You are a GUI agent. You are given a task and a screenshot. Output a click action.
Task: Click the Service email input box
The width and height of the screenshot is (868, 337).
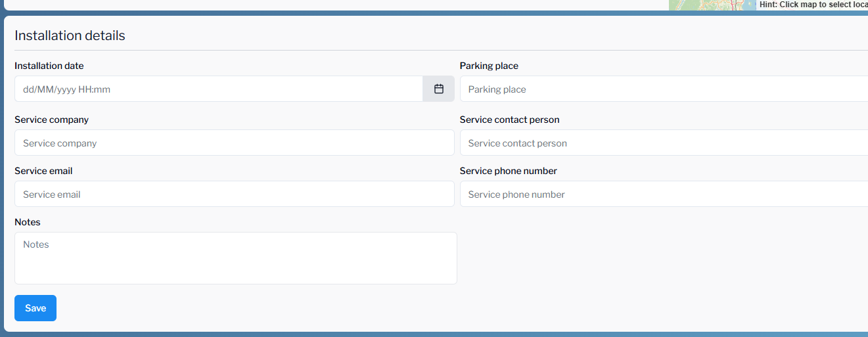click(234, 194)
